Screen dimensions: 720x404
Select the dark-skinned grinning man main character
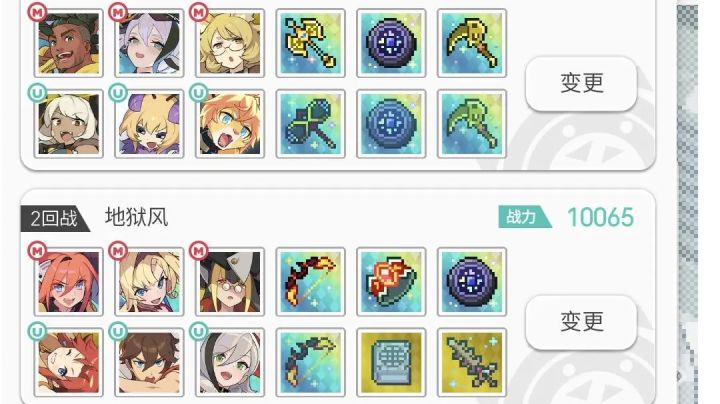[68, 43]
